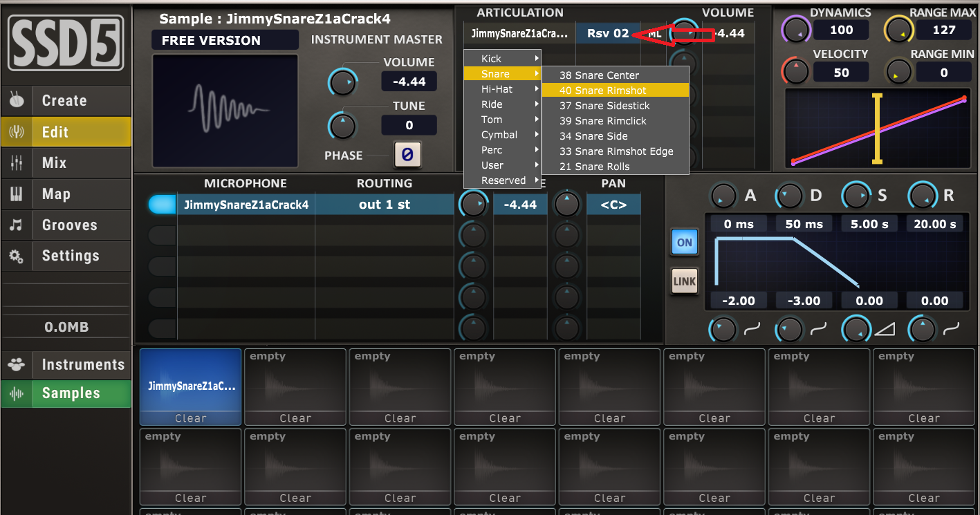Open the Map page in sidebar

point(66,194)
